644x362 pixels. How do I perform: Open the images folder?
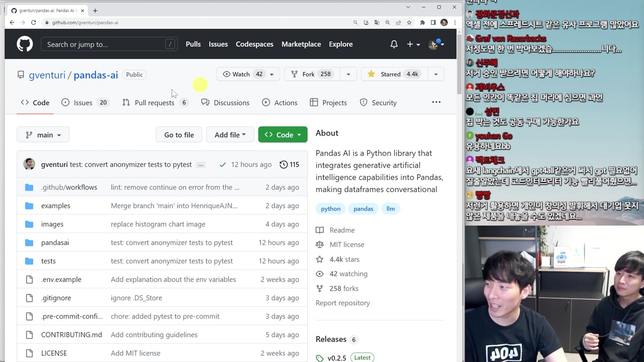click(x=52, y=224)
